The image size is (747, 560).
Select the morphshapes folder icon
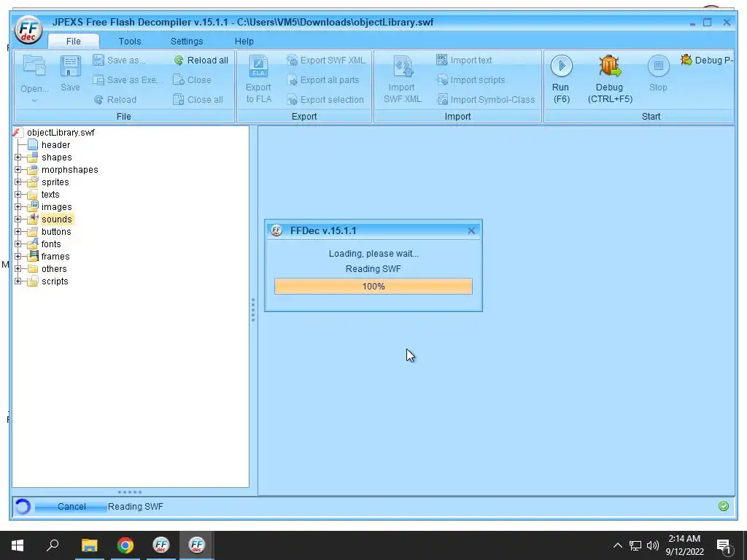pyautogui.click(x=32, y=169)
